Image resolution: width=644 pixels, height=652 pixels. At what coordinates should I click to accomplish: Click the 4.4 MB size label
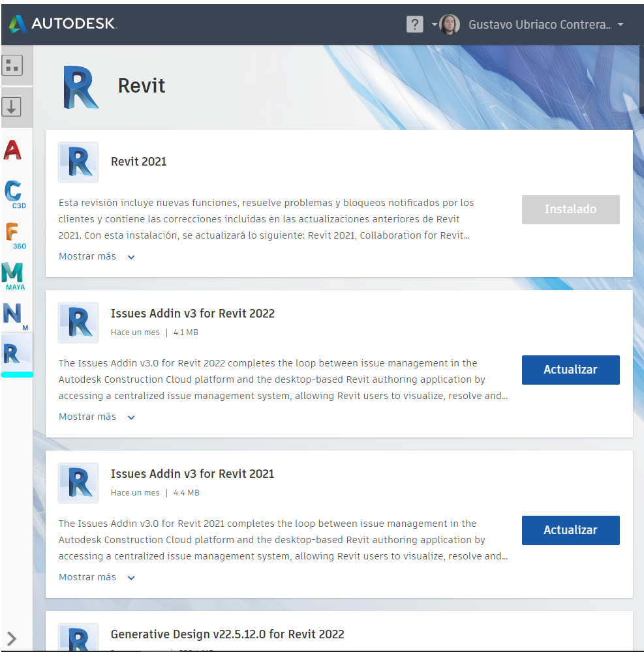point(186,493)
